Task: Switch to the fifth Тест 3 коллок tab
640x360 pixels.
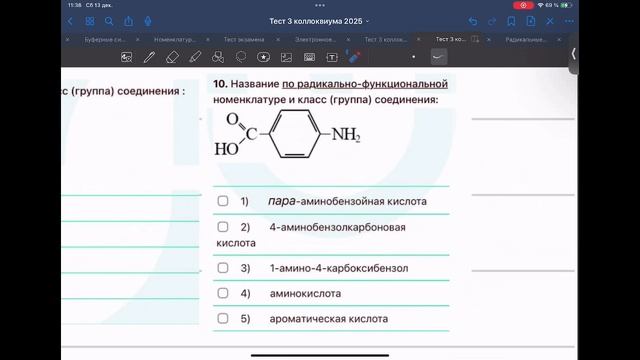Action: tap(385, 40)
